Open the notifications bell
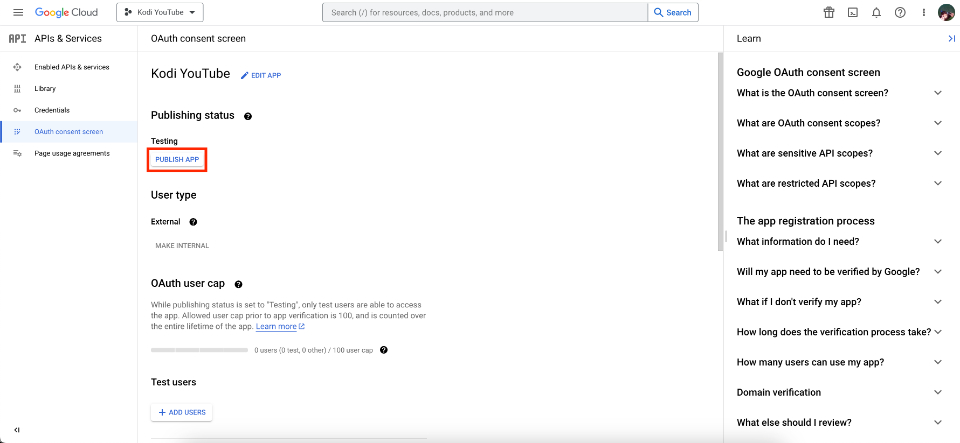This screenshot has width=960, height=443. click(876, 12)
